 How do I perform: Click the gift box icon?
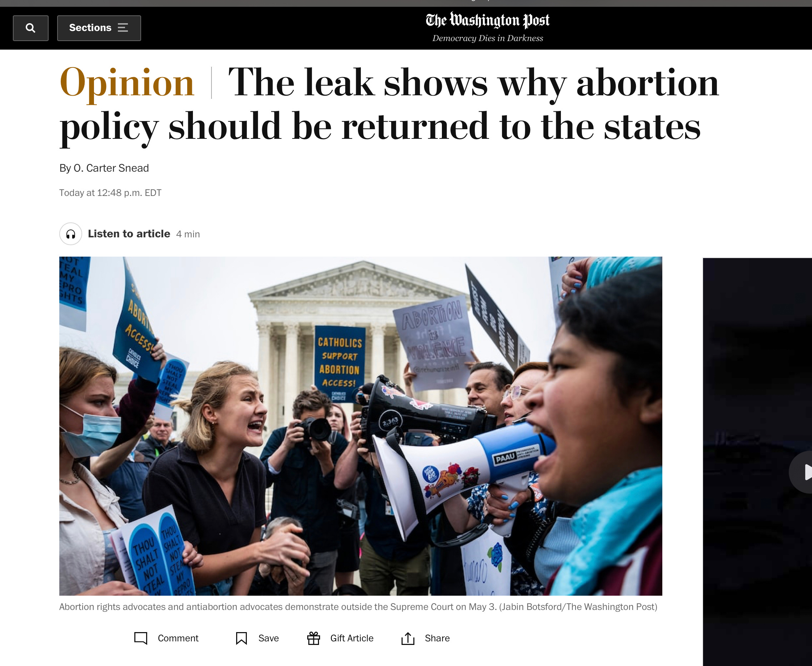pyautogui.click(x=314, y=638)
